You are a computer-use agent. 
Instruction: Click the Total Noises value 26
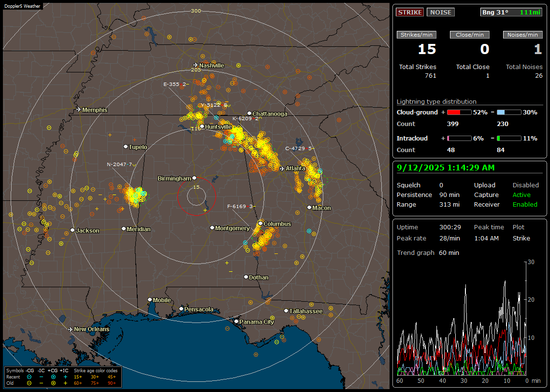pyautogui.click(x=538, y=76)
